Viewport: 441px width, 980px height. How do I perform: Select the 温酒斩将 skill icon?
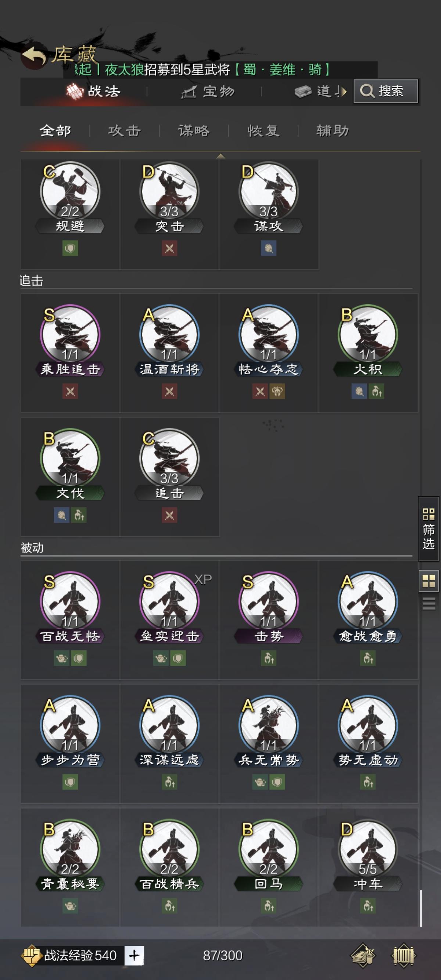click(x=169, y=334)
